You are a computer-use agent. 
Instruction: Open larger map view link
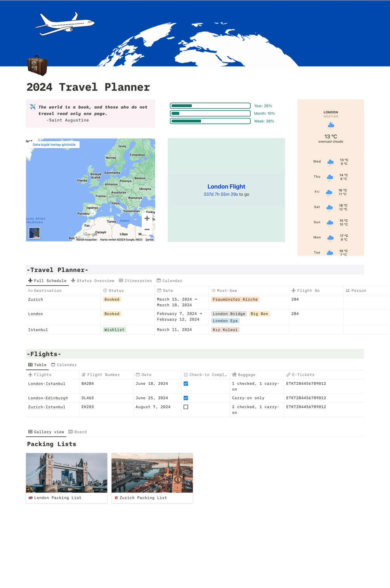[x=54, y=145]
